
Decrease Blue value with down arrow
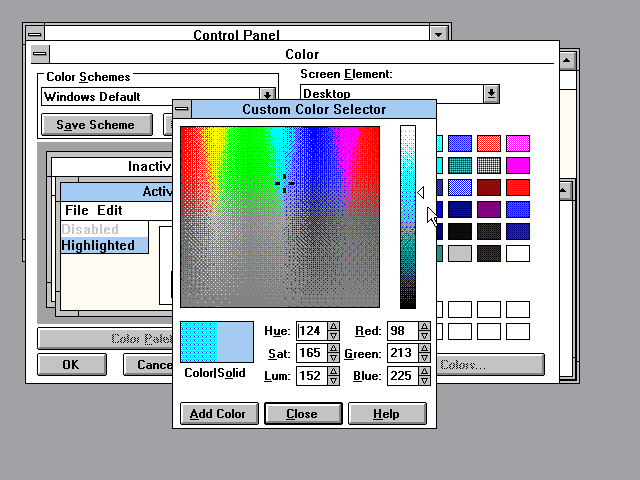coord(425,380)
